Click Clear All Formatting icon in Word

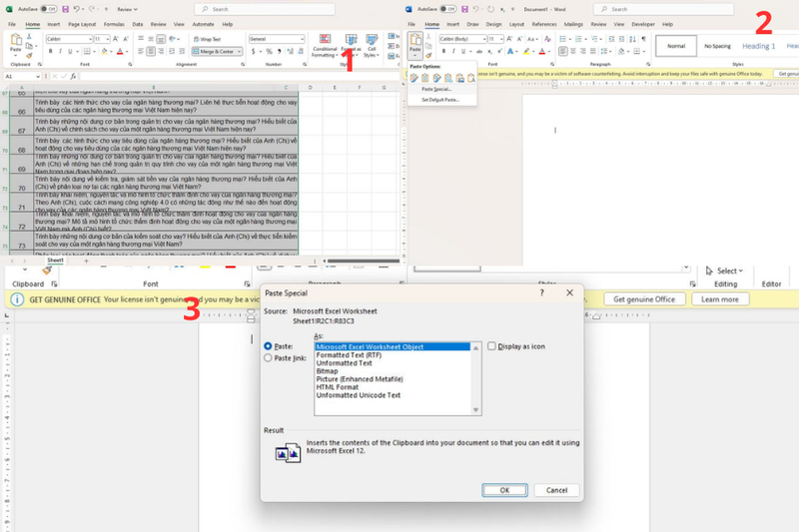(x=547, y=39)
